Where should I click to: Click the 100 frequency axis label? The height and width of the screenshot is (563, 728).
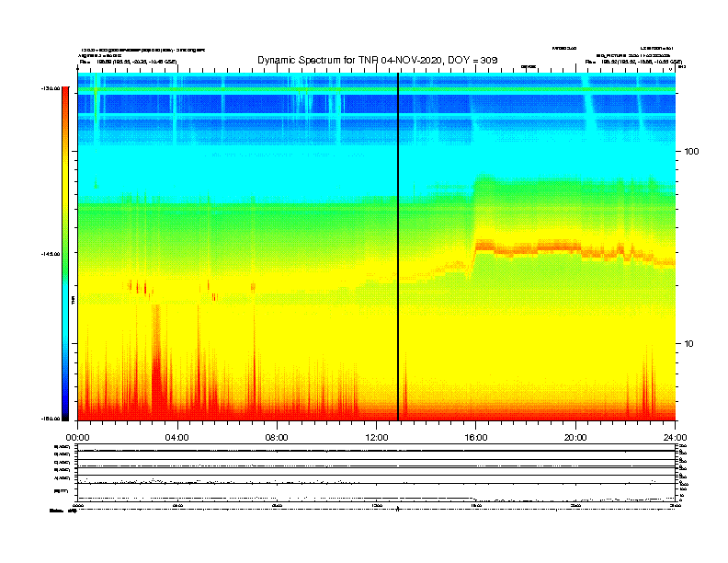691,152
